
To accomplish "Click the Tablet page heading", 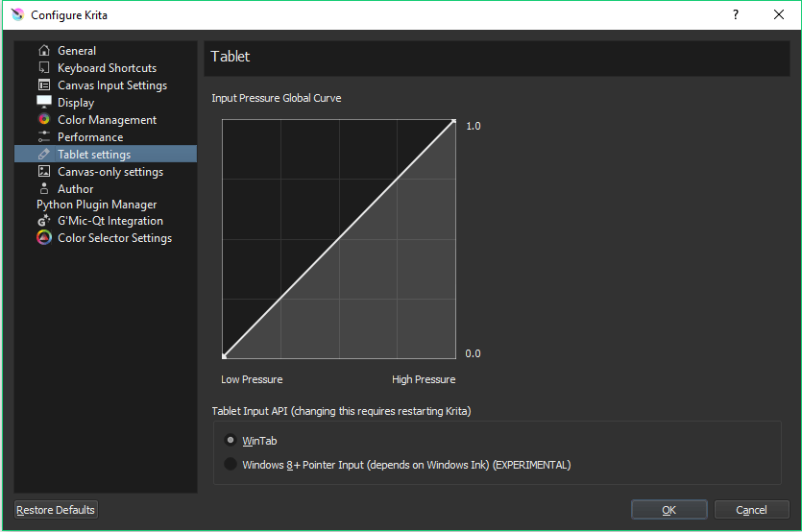I will point(231,57).
